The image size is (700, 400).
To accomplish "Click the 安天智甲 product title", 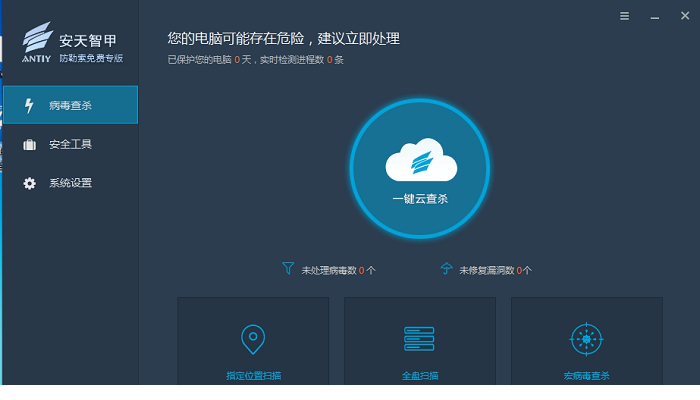I will [x=88, y=41].
